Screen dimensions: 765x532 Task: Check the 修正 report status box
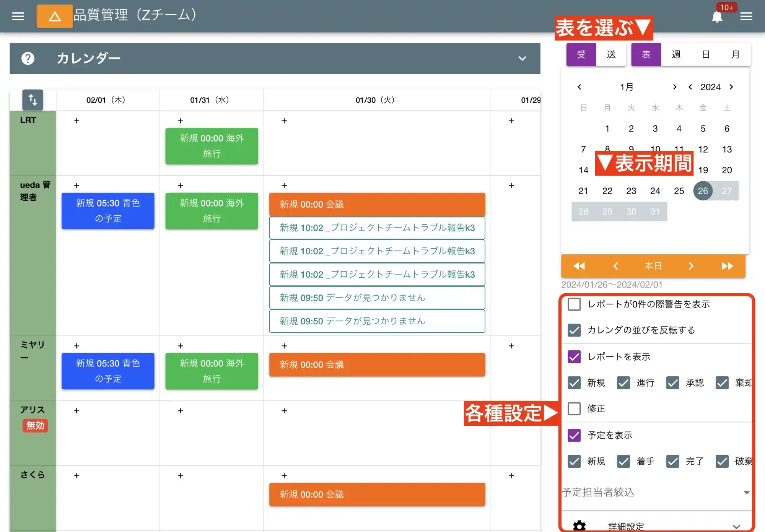(x=574, y=409)
